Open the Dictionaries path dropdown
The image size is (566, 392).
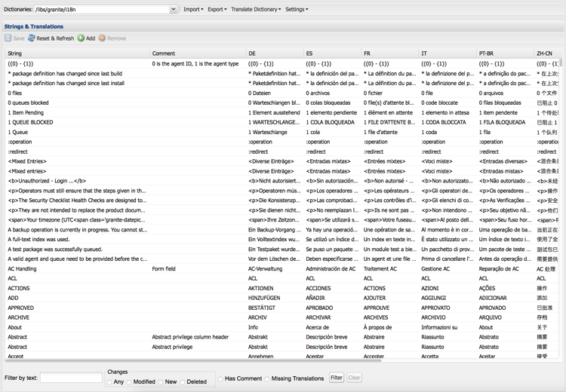click(173, 10)
